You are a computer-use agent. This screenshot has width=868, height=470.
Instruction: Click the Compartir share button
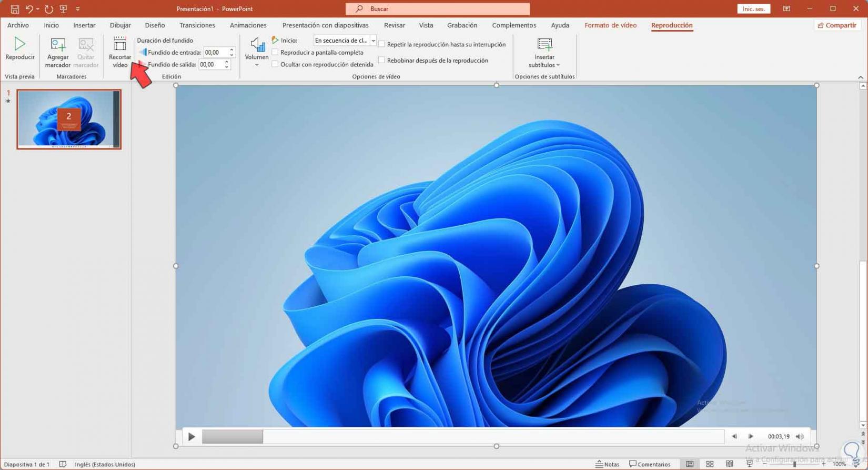836,25
